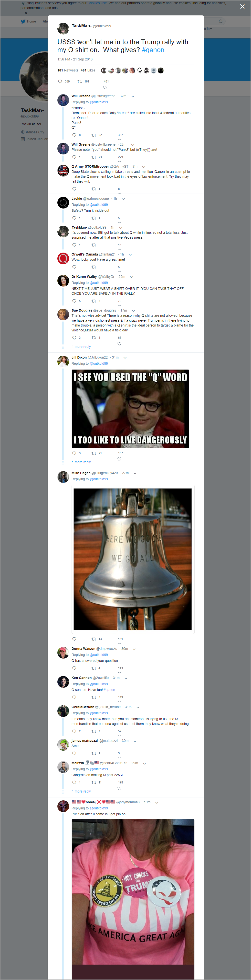Like the main TaskMan tweet via heart icon
Viewport: 251px width, 980px height.
[x=105, y=87]
